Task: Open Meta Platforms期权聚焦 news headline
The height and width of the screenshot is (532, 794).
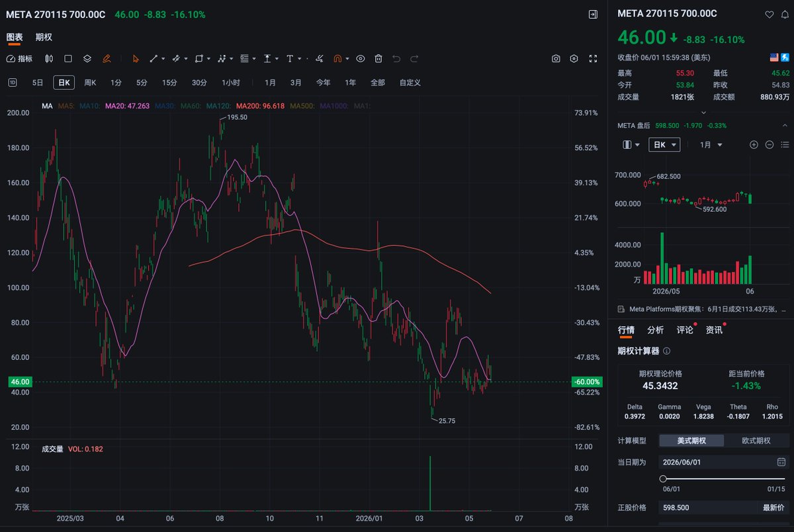Action: click(702, 309)
